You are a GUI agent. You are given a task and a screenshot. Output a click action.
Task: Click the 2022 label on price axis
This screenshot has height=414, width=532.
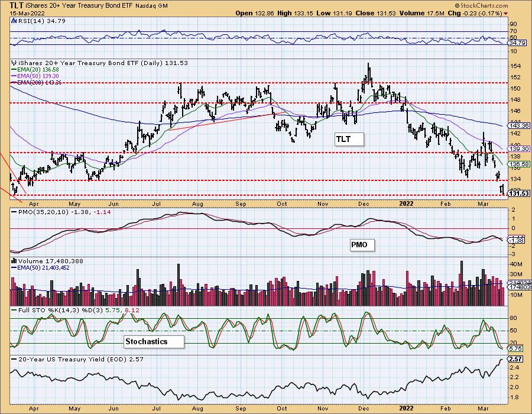tap(406, 203)
